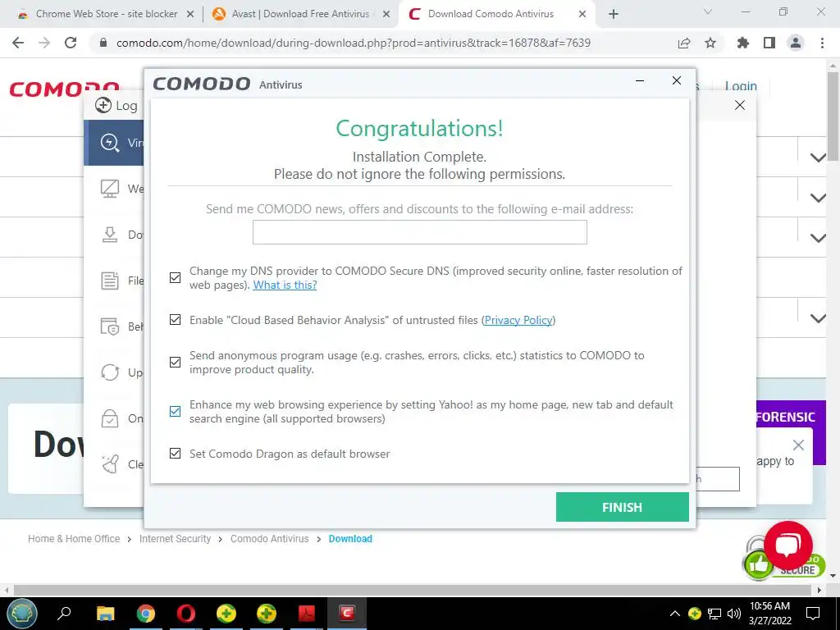Image resolution: width=840 pixels, height=630 pixels.
Task: Bookmark this page with the star icon
Action: coord(710,43)
